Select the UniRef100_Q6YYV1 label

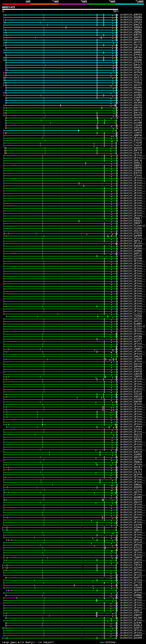131,42
